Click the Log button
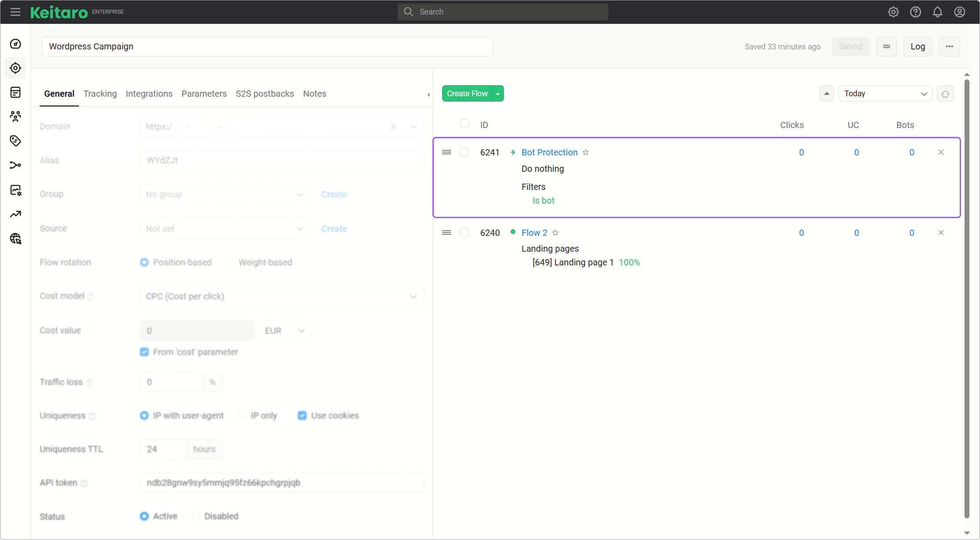The image size is (980, 540). coord(918,46)
